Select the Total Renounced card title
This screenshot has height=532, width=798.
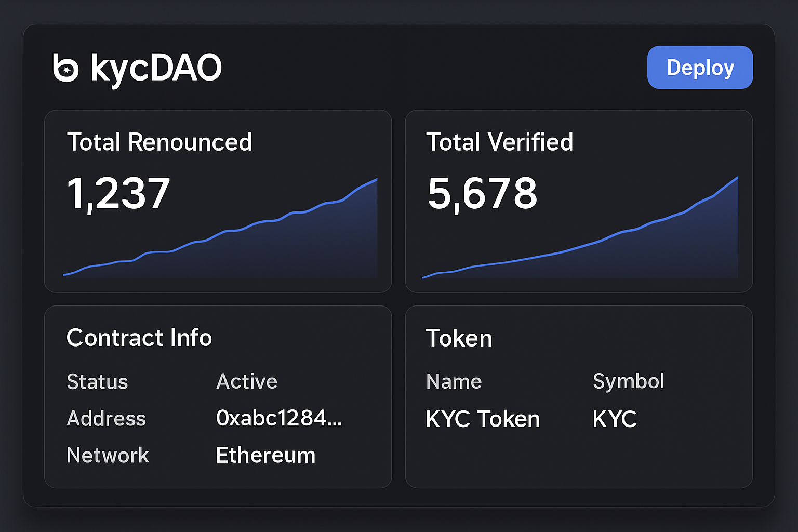click(x=159, y=142)
